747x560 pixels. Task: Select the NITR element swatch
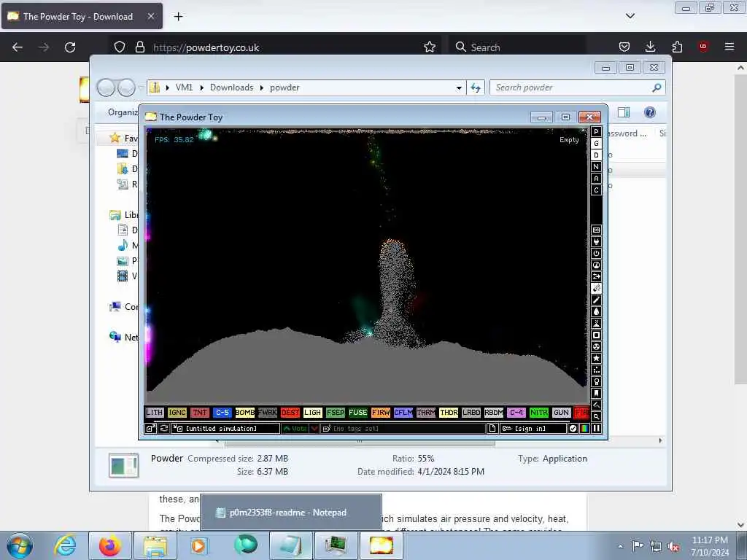tap(539, 413)
